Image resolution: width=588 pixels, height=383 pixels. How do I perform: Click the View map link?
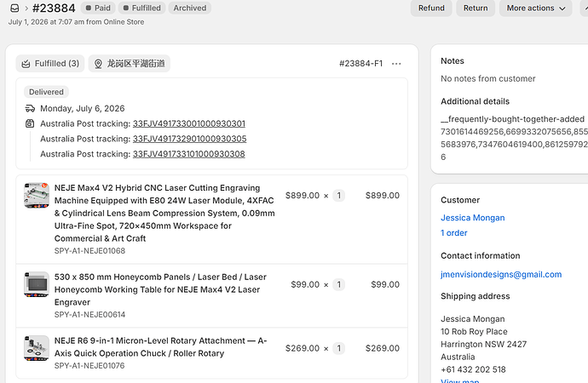(460, 380)
